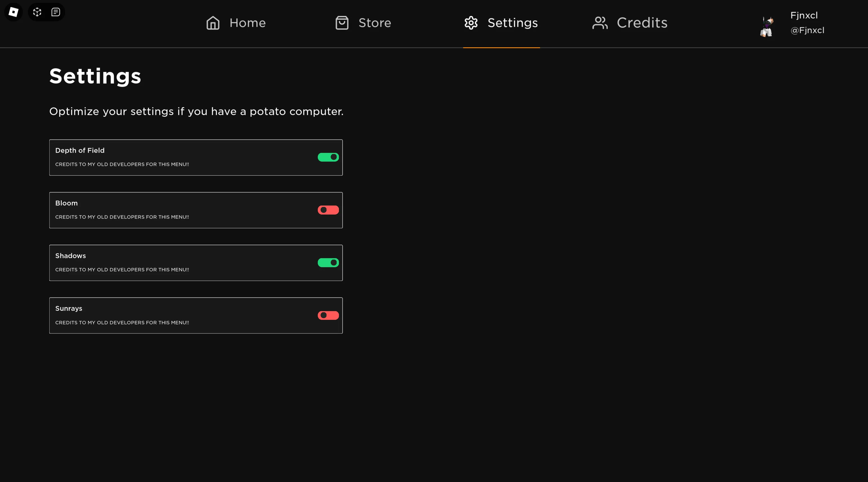Select the Settings tab label
Image resolution: width=868 pixels, height=482 pixels.
coord(512,23)
